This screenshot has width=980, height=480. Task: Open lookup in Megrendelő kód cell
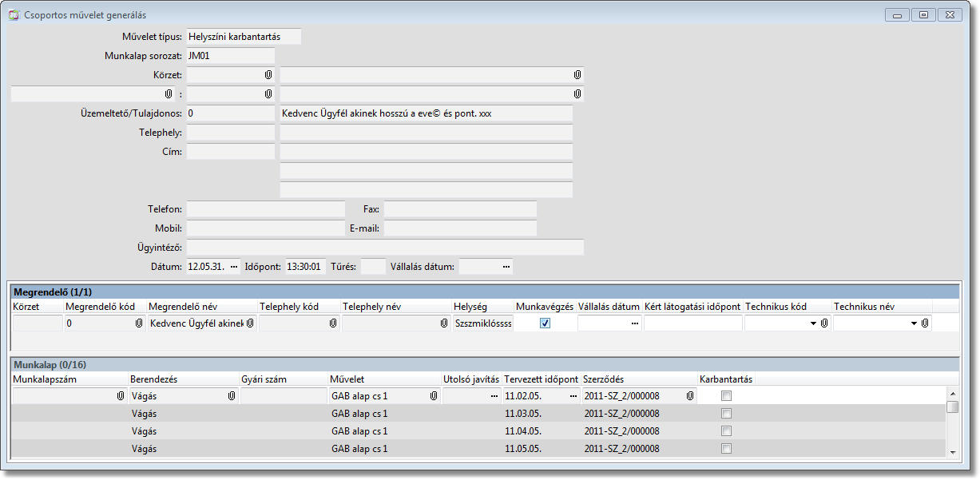point(139,323)
